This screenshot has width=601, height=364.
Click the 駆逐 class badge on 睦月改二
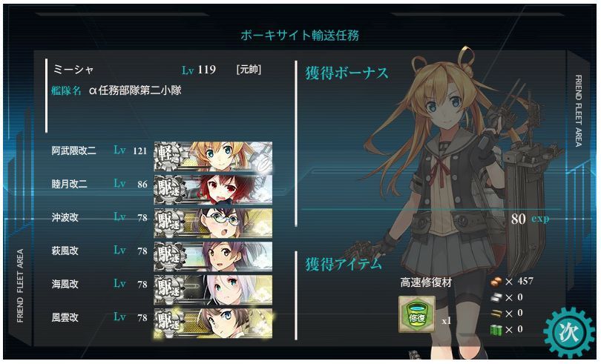click(169, 190)
